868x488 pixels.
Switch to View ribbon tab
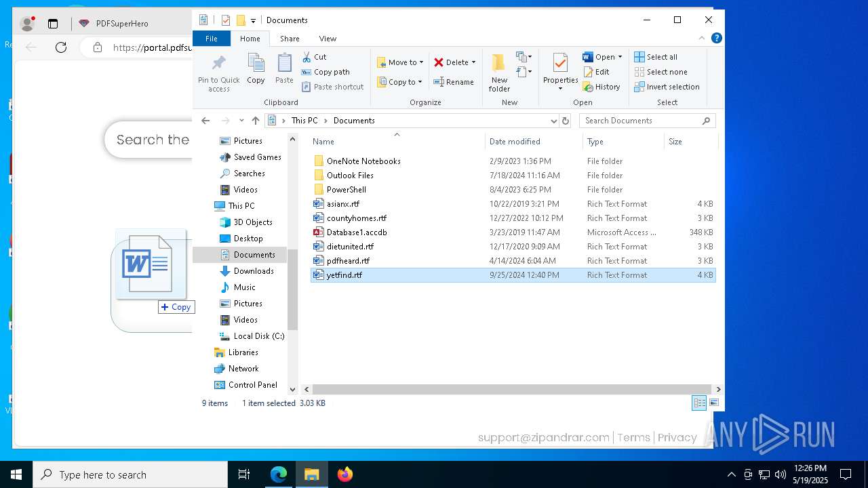pos(328,39)
